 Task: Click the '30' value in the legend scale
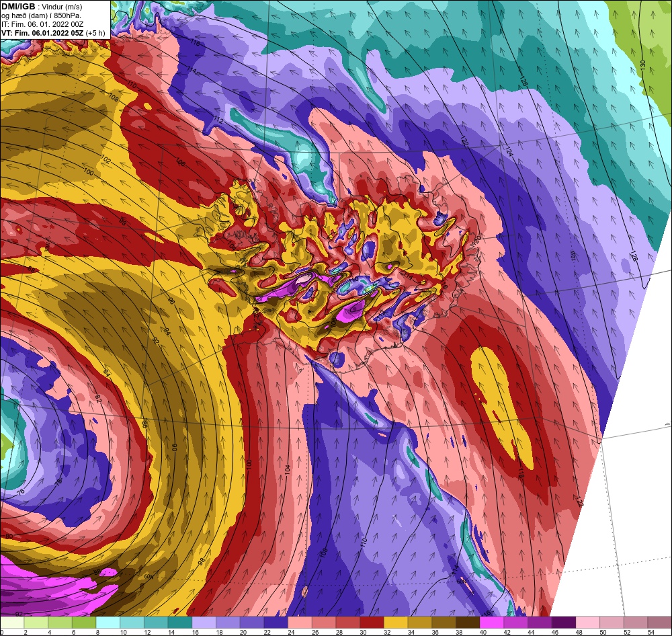363,632
